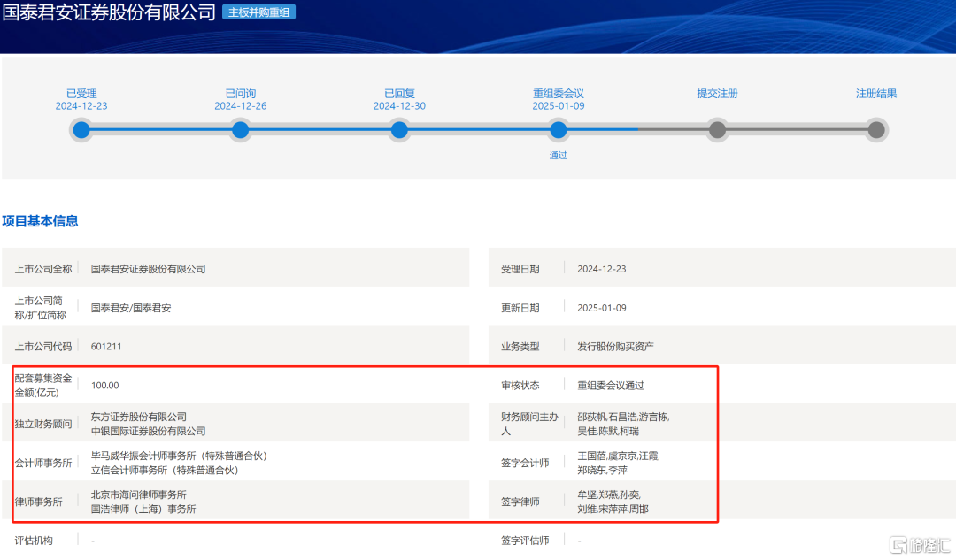Click the 重组委会议 timeline node circle
This screenshot has height=560, width=956.
558,130
